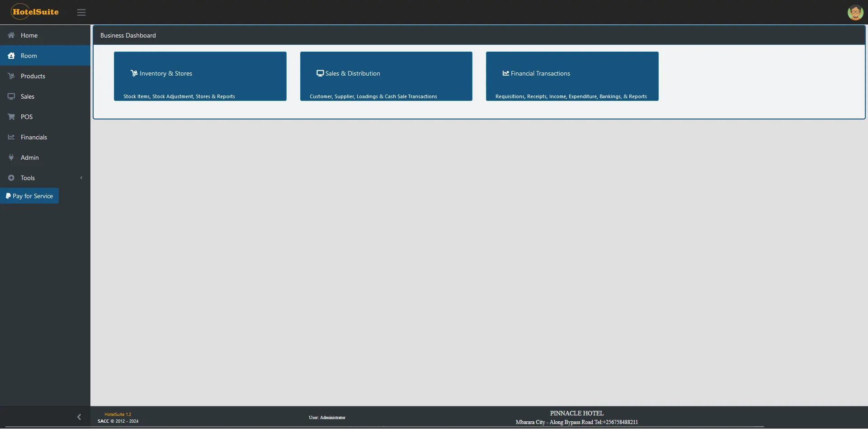Click the Home house icon in sidebar
The image size is (868, 429).
tap(11, 35)
